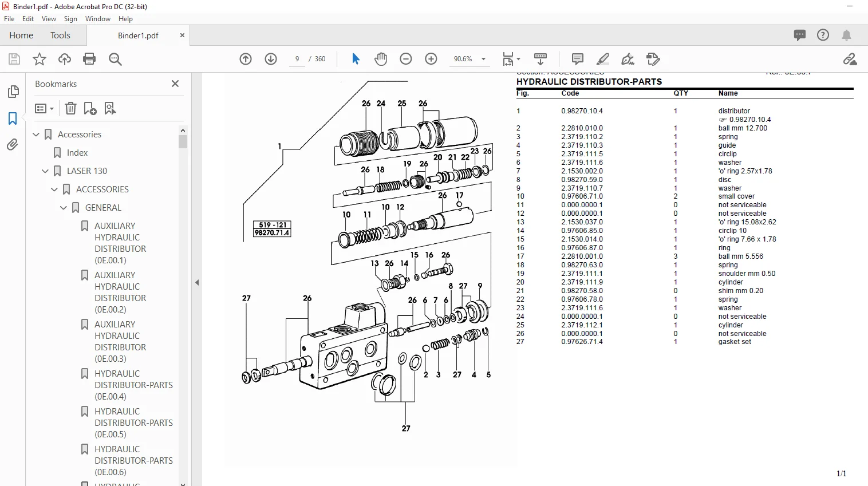The height and width of the screenshot is (486, 868).
Task: Zoom in with the plus icon
Action: pos(431,59)
